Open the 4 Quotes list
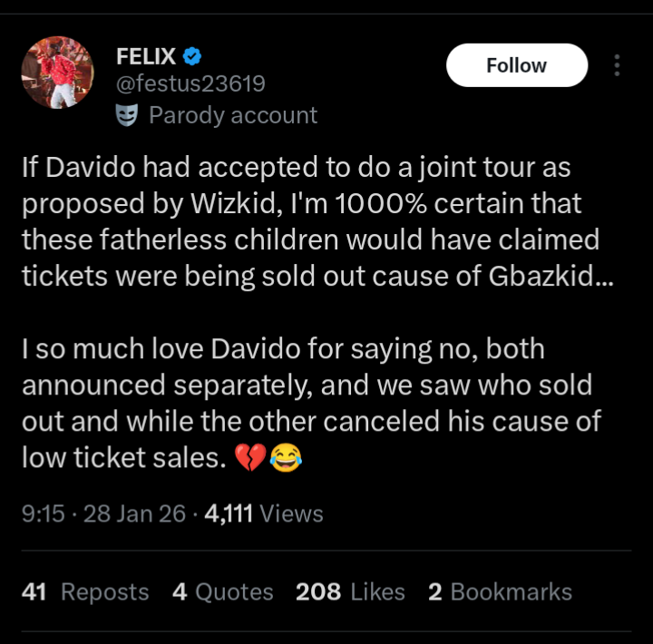 (222, 592)
